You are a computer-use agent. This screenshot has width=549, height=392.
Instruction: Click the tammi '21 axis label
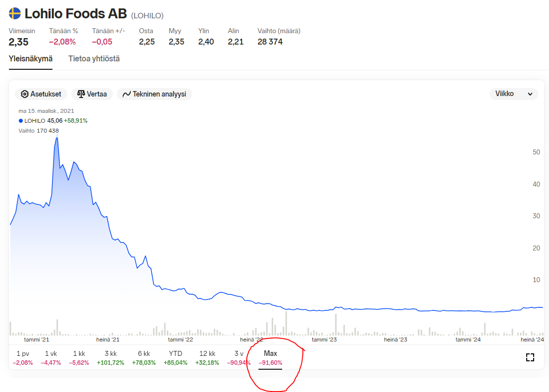[37, 340]
